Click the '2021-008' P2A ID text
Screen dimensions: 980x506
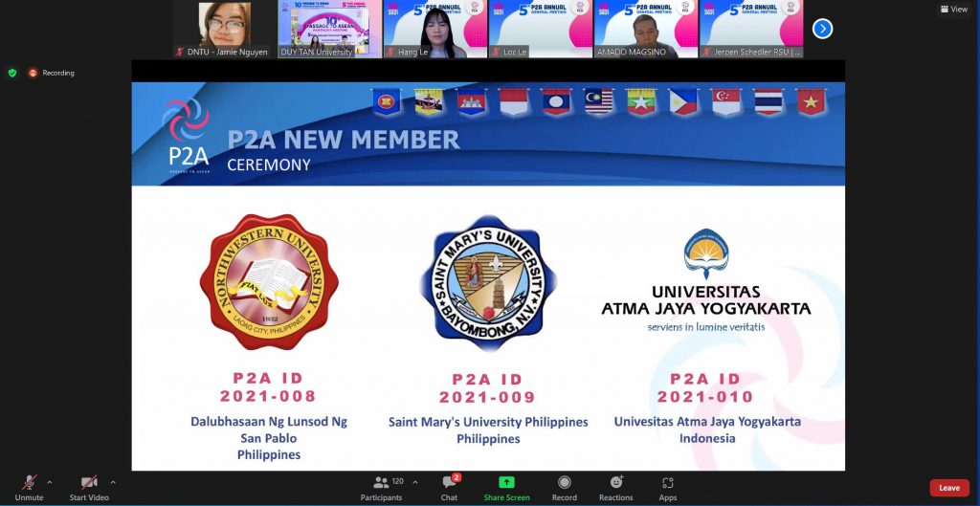coord(268,396)
